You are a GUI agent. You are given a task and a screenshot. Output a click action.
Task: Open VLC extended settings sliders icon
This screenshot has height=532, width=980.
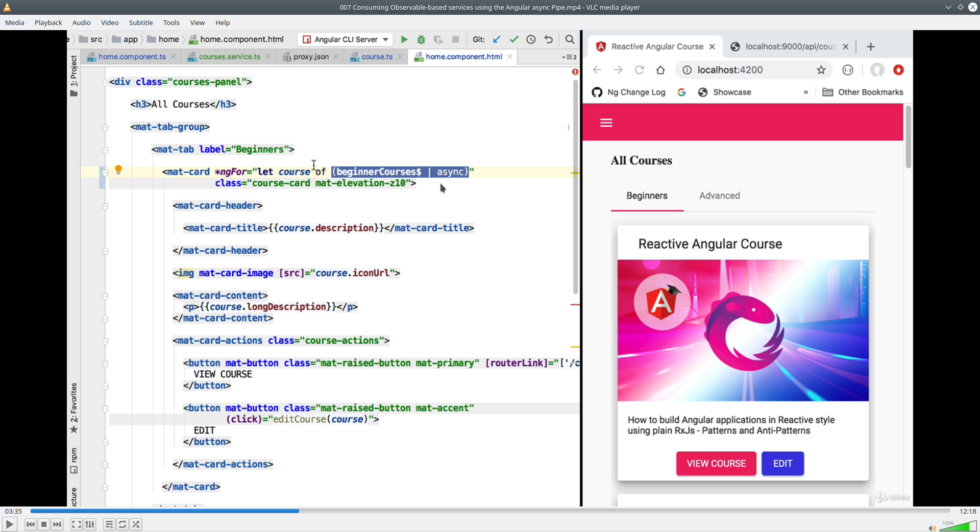point(90,524)
